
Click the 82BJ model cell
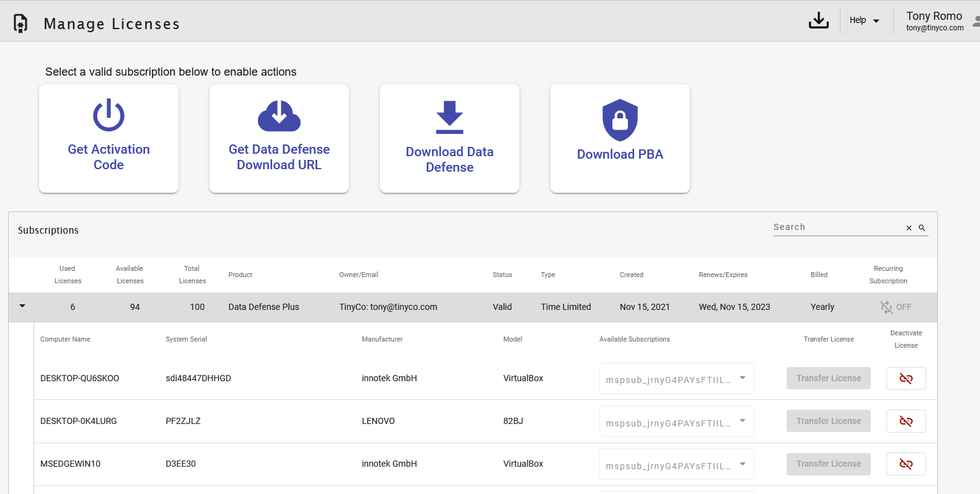pyautogui.click(x=513, y=421)
